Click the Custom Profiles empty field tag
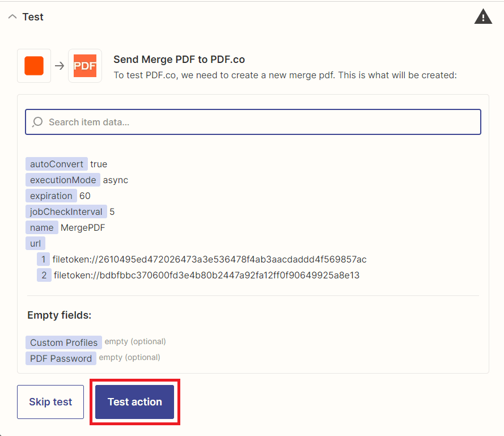The image size is (504, 436). 63,342
